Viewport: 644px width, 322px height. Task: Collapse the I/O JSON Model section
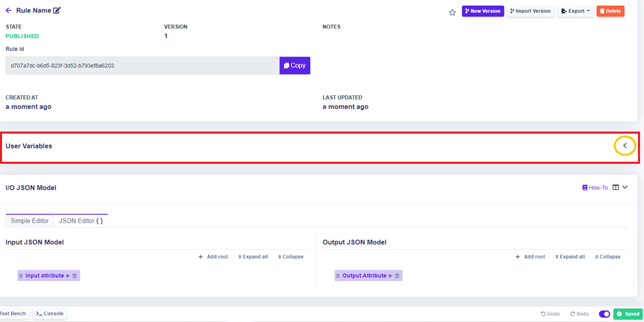coord(625,188)
